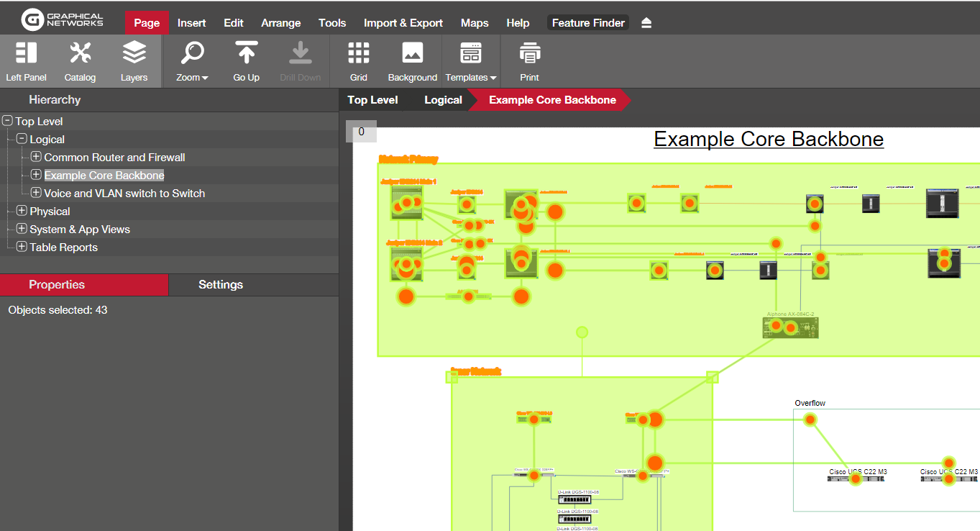This screenshot has height=531, width=980.
Task: Go to Top Level breadcrumb
Action: tap(372, 100)
